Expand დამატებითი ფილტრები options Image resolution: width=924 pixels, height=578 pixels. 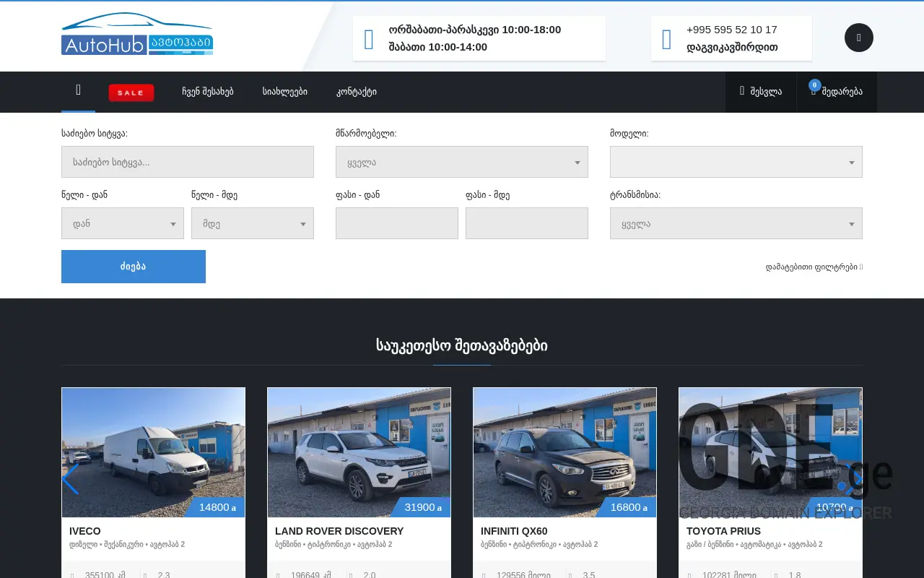812,267
